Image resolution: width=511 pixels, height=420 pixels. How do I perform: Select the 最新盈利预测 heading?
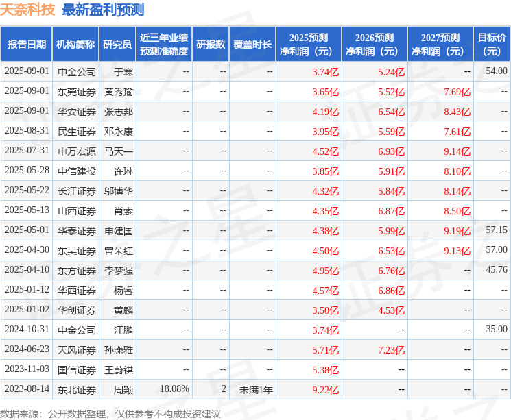(103, 10)
